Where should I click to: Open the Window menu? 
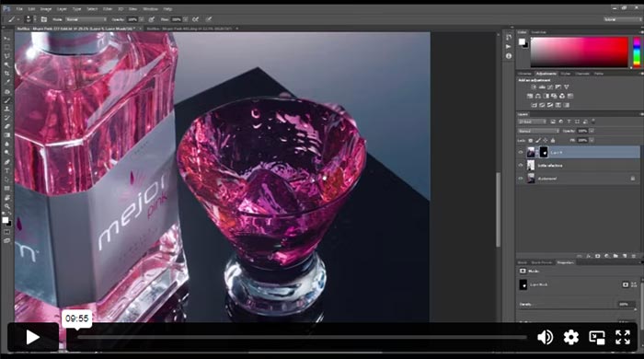150,8
